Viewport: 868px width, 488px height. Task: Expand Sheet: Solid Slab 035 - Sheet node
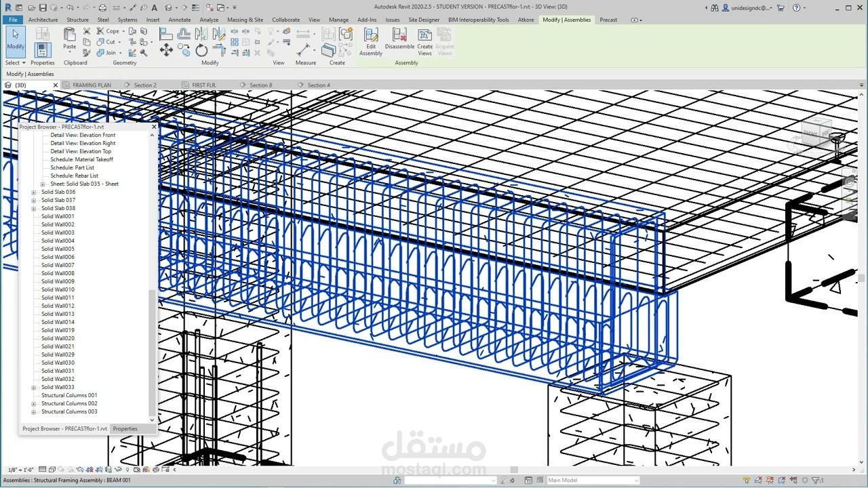coord(43,184)
